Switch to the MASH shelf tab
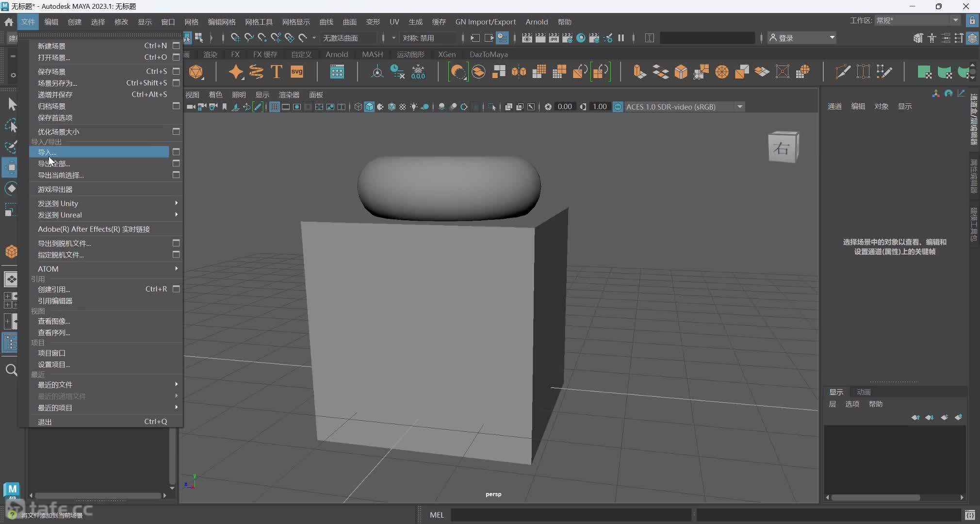This screenshot has width=980, height=524. pyautogui.click(x=372, y=54)
